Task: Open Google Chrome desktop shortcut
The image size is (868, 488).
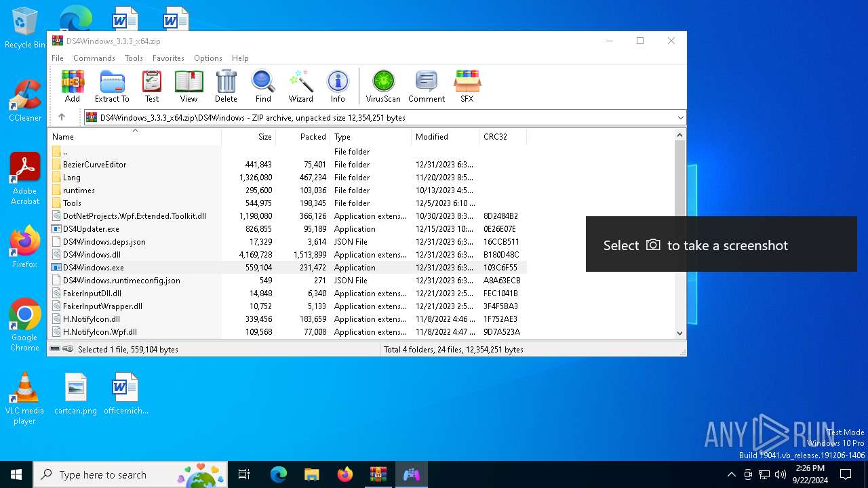Action: [25, 325]
